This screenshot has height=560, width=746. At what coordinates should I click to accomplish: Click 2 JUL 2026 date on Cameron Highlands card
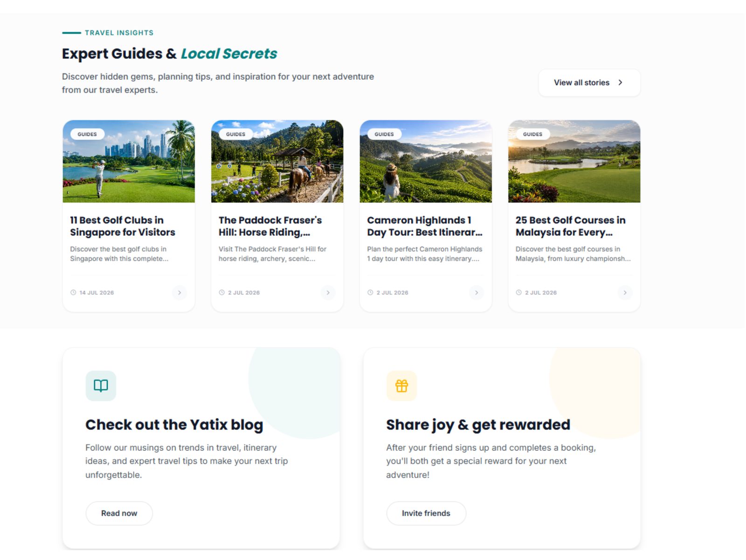click(x=393, y=293)
